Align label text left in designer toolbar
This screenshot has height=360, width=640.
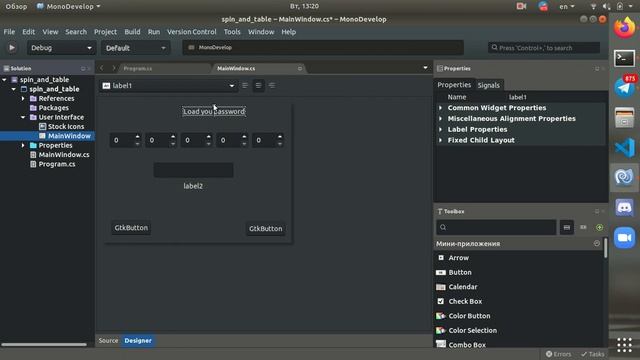click(245, 85)
